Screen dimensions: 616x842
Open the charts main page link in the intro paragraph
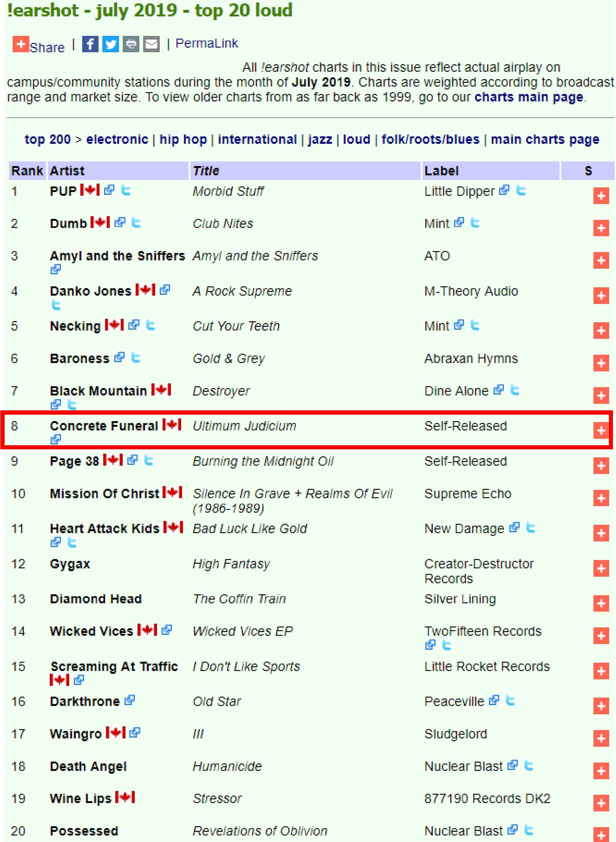click(x=528, y=97)
